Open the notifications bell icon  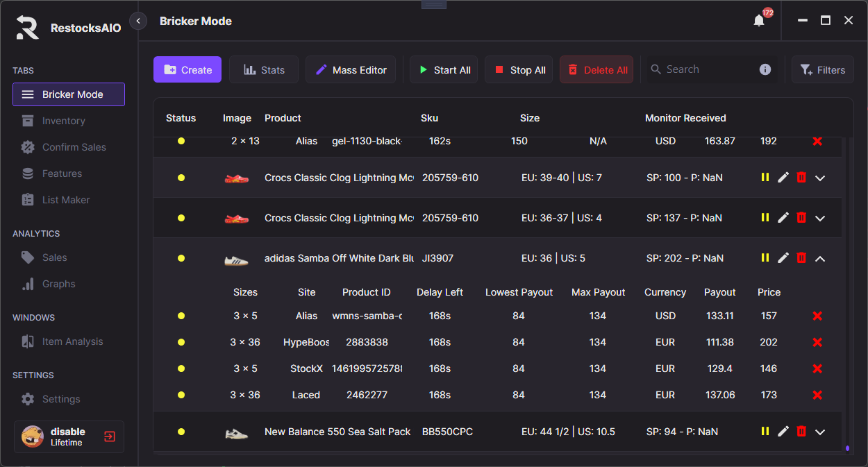pos(759,21)
